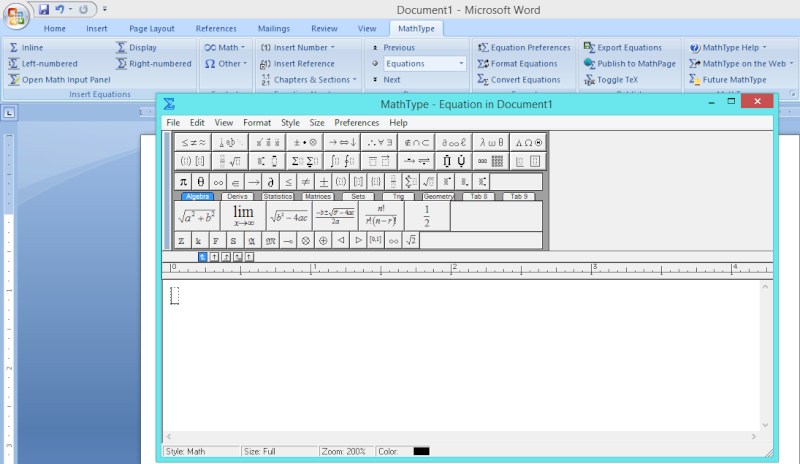Open MathType Style menu
This screenshot has width=800, height=464.
click(x=290, y=123)
